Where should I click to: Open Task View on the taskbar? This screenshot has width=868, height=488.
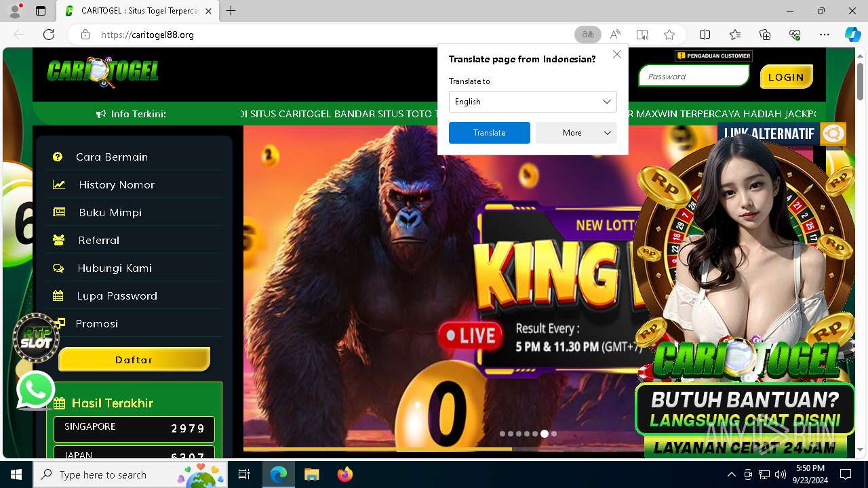244,474
